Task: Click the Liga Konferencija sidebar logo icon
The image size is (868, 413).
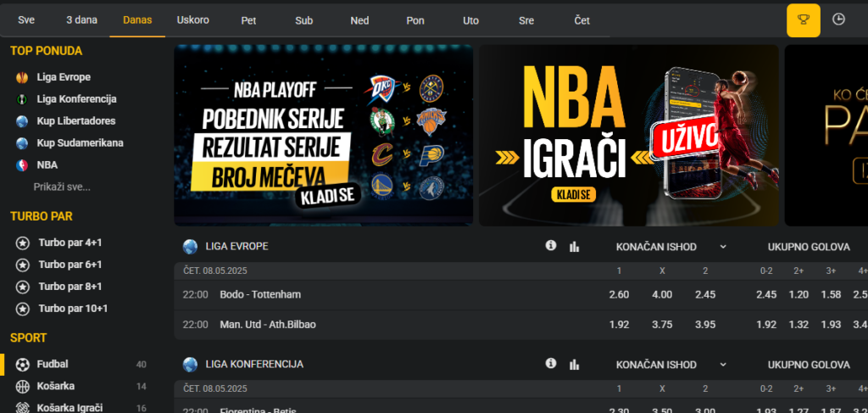Action: (x=22, y=100)
